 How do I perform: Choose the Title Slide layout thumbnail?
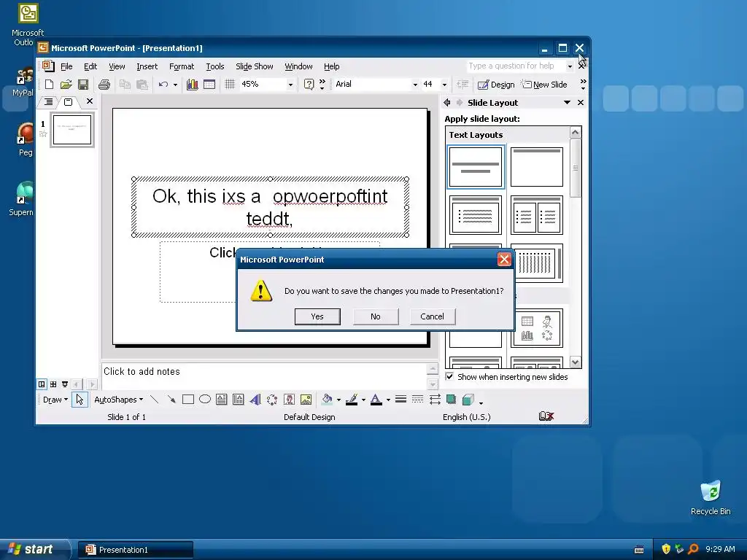coord(476,167)
